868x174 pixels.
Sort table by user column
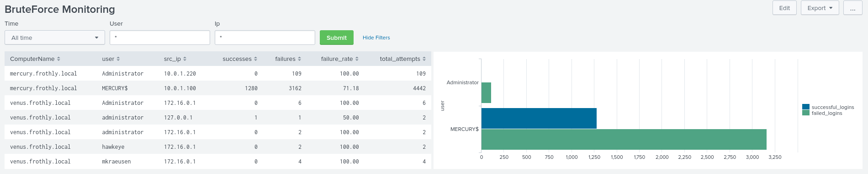[111, 59]
